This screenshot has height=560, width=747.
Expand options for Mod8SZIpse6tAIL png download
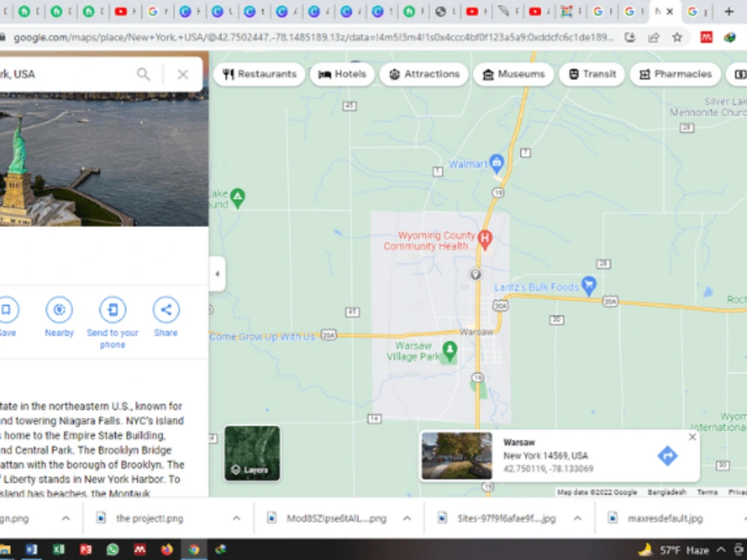point(407,518)
